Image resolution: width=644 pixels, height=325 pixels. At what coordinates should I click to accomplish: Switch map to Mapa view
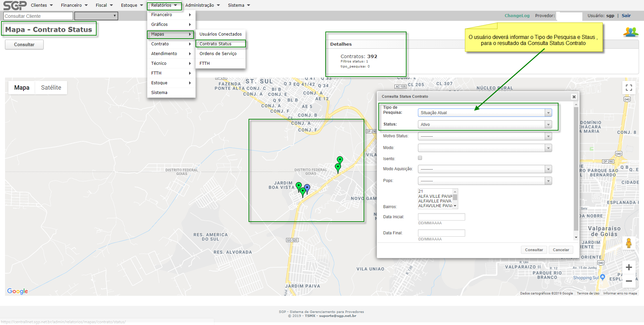coord(22,88)
